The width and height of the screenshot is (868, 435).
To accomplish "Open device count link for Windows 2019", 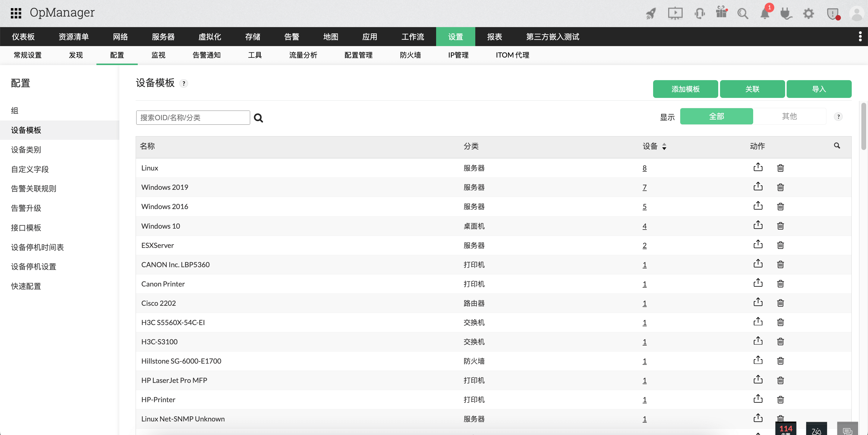I will pyautogui.click(x=644, y=187).
